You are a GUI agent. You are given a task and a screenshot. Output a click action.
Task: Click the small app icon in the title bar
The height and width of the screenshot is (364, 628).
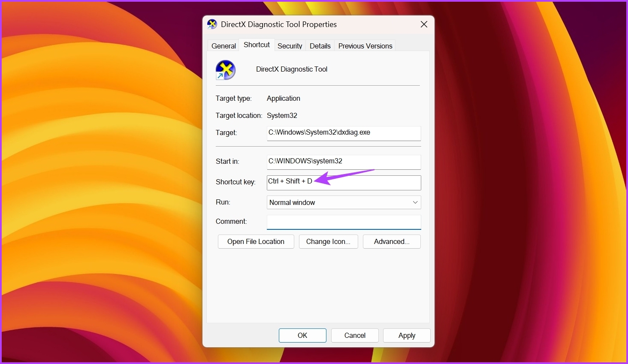coord(212,24)
